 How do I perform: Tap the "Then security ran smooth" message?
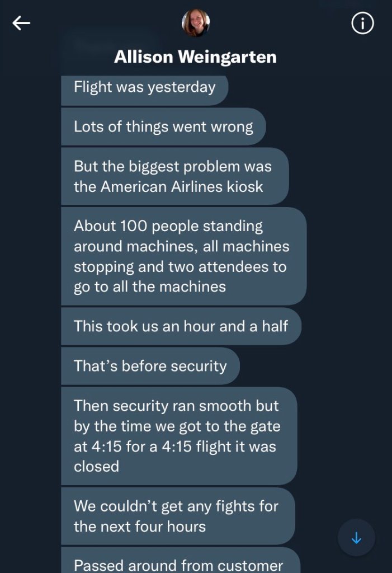178,436
